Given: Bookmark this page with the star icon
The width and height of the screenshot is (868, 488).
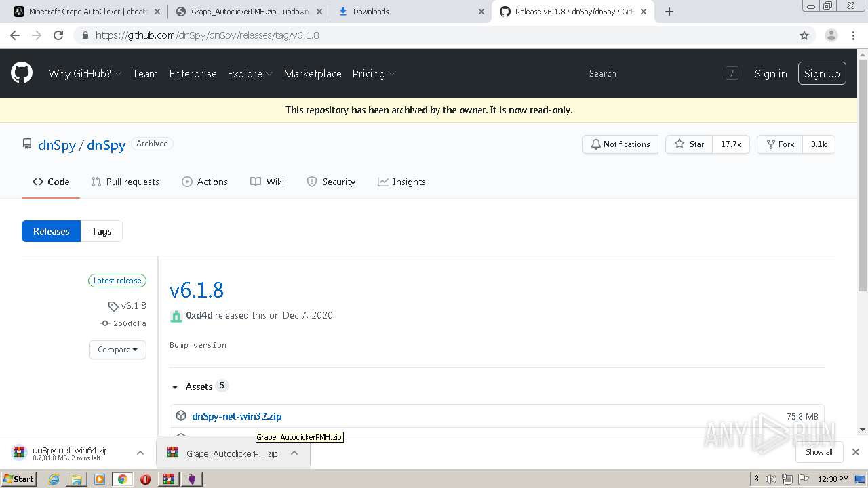Looking at the screenshot, I should (804, 35).
